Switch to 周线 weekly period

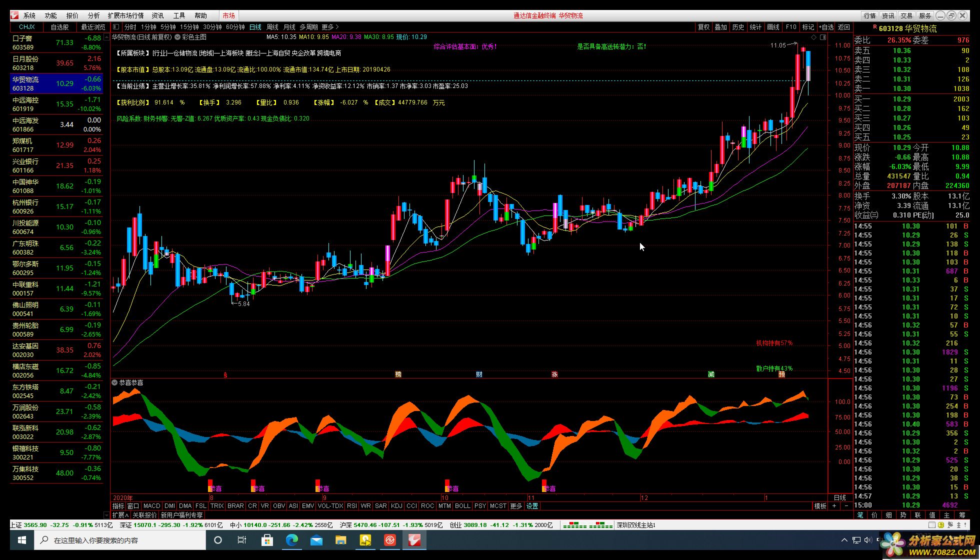[x=272, y=27]
